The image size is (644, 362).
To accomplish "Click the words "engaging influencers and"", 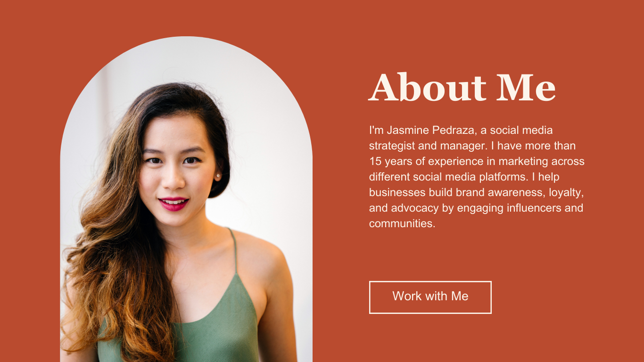I will pos(520,208).
